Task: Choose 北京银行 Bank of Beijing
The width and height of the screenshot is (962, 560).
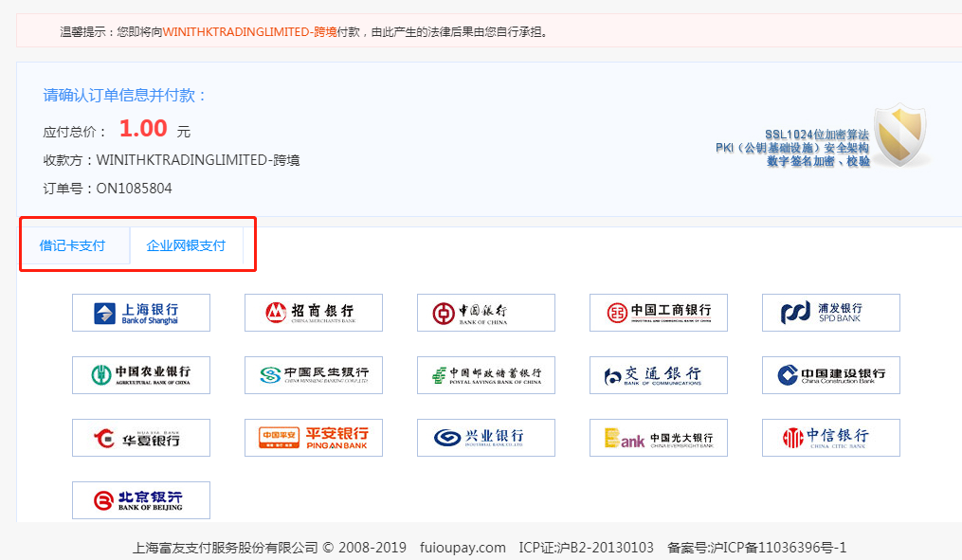Action: pos(141,500)
